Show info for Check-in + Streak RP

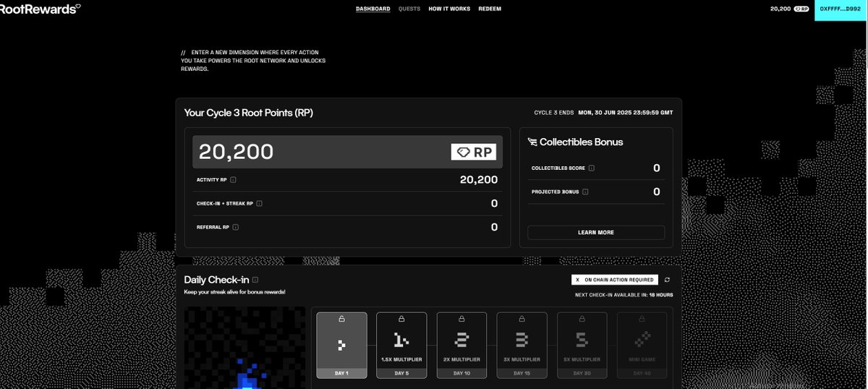click(x=259, y=204)
